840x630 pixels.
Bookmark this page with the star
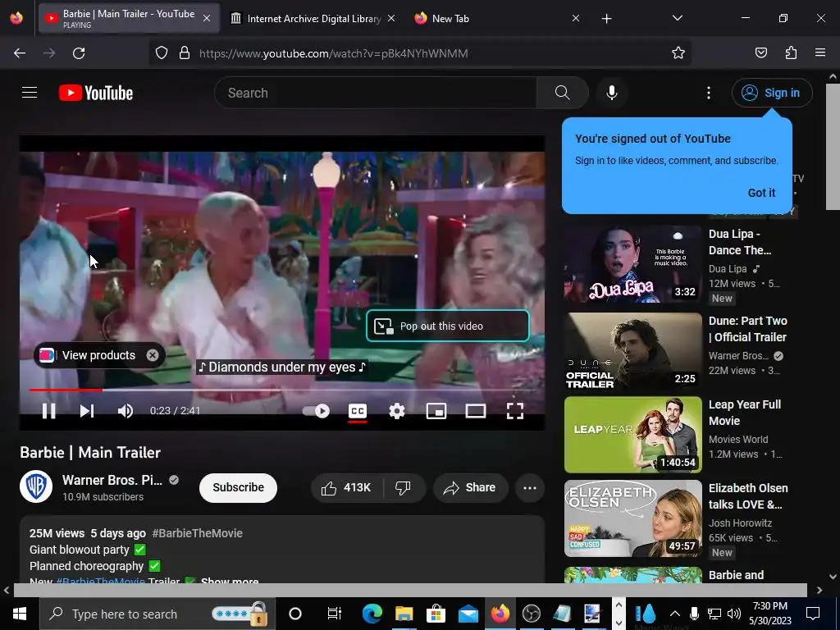click(x=678, y=53)
